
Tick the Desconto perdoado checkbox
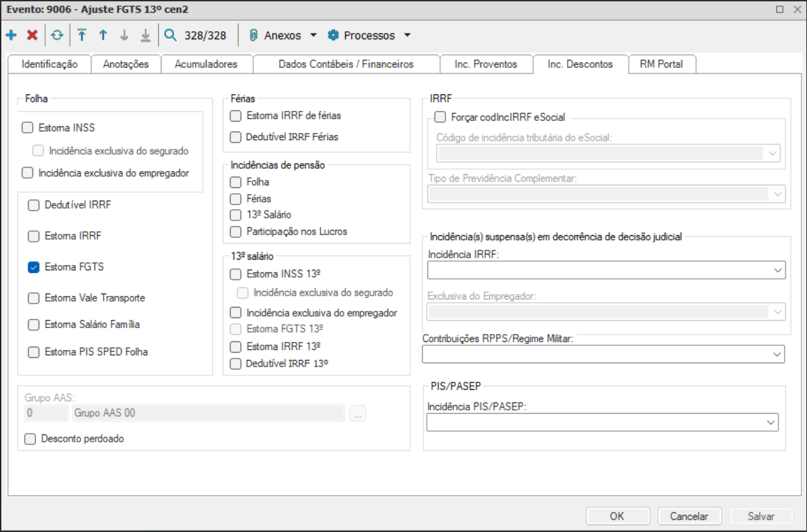tap(30, 438)
